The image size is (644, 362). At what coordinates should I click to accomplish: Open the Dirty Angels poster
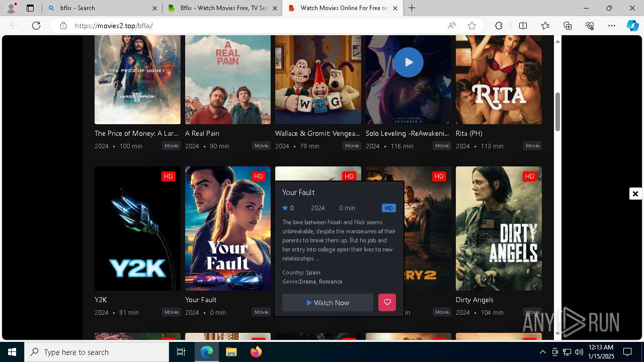499,228
